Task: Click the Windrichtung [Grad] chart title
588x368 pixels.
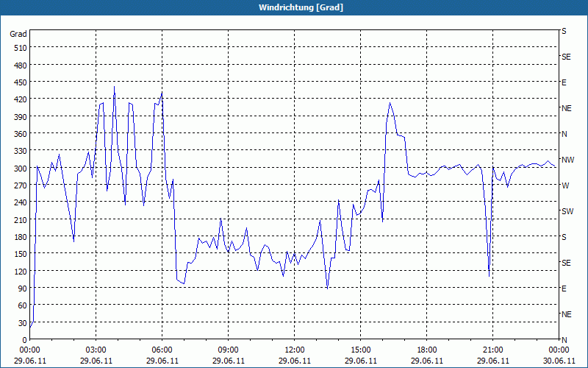Action: 301,7
